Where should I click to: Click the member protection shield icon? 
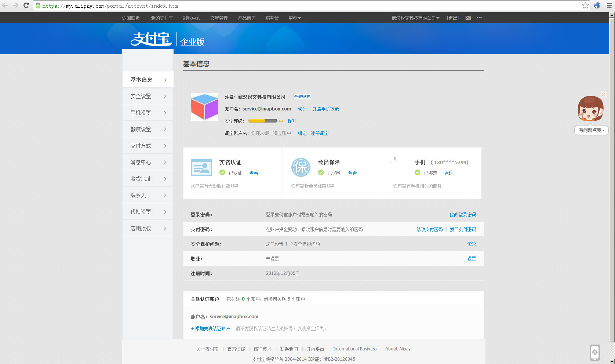[x=301, y=167]
